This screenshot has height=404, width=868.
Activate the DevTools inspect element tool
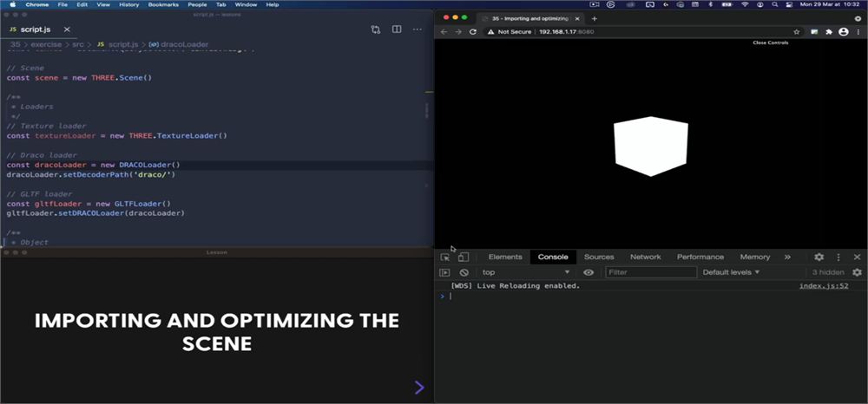pyautogui.click(x=445, y=257)
